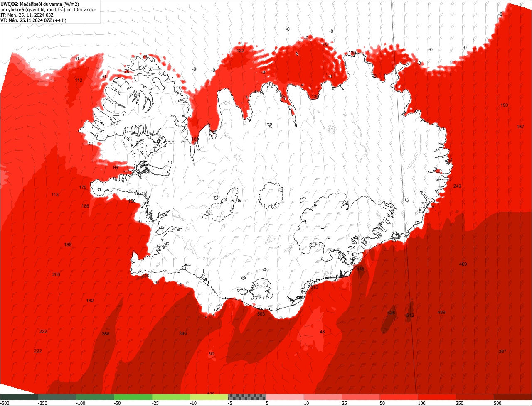Screen dimensions: 532x406
Task: Click the map value 469
Action: pyautogui.click(x=463, y=264)
